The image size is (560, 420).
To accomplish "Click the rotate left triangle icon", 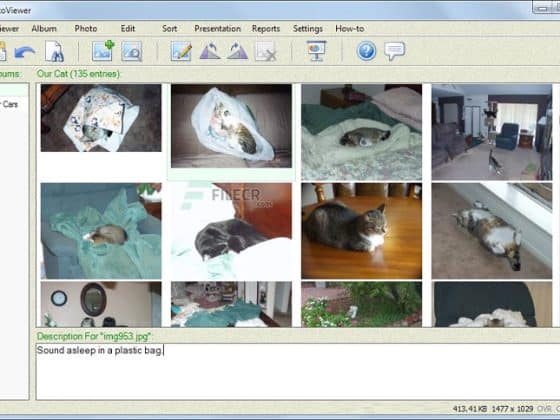I will (x=210, y=51).
